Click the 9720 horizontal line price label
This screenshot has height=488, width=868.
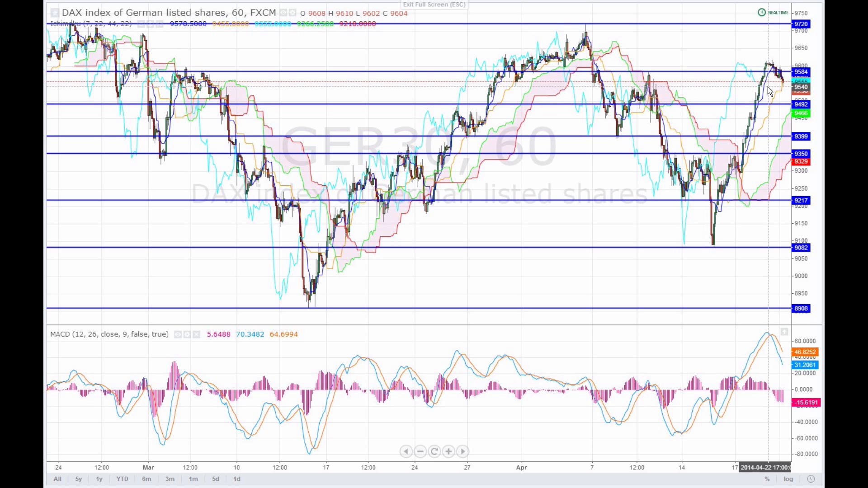[x=801, y=24]
